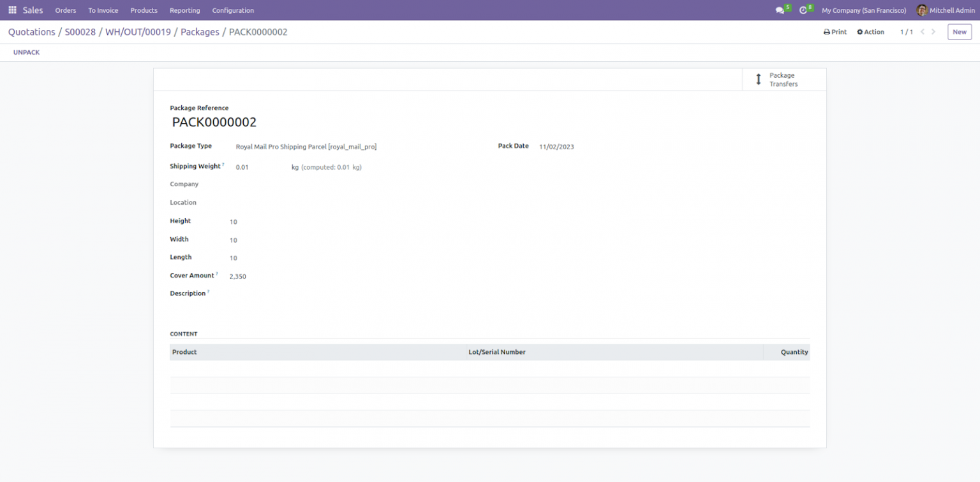The height and width of the screenshot is (482, 980).
Task: Click the Shipping Weight help tooltip mark
Action: pos(223,164)
